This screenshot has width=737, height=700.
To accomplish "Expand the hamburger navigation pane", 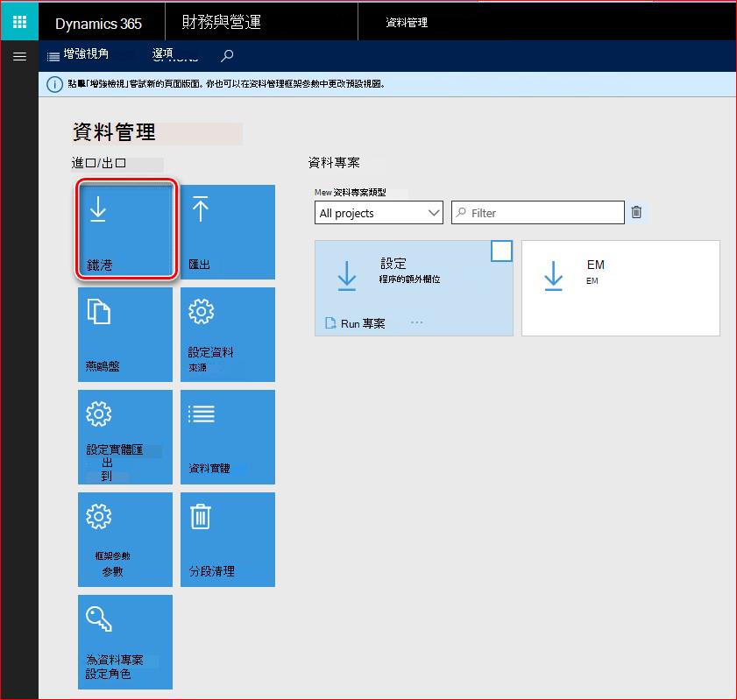I will pyautogui.click(x=19, y=57).
